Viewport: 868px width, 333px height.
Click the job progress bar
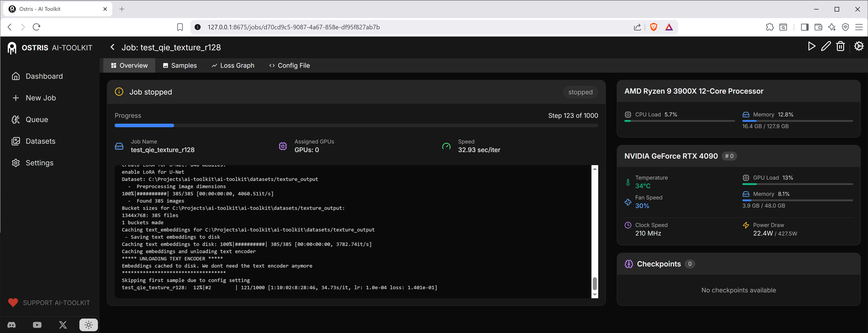[x=356, y=125]
